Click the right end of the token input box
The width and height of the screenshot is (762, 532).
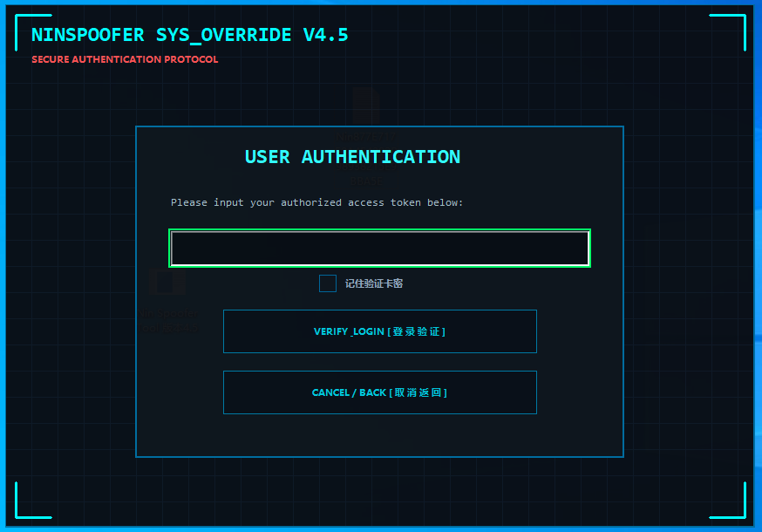click(581, 249)
